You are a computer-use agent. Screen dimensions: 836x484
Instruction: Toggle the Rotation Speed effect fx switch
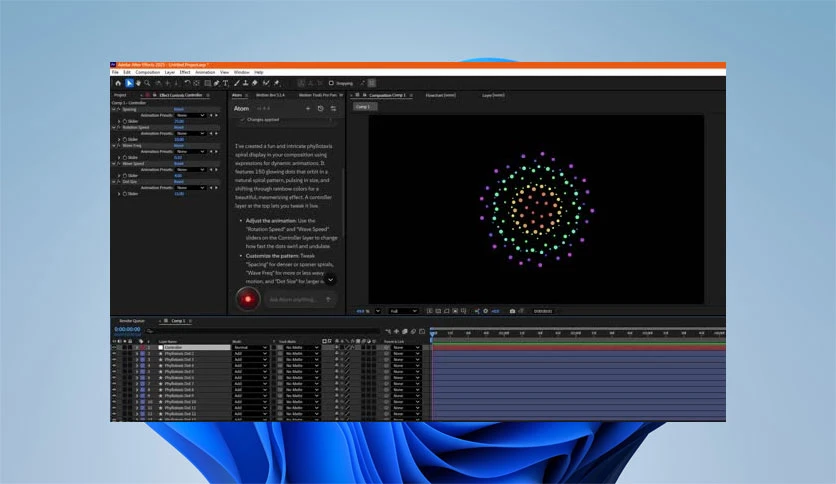point(119,127)
